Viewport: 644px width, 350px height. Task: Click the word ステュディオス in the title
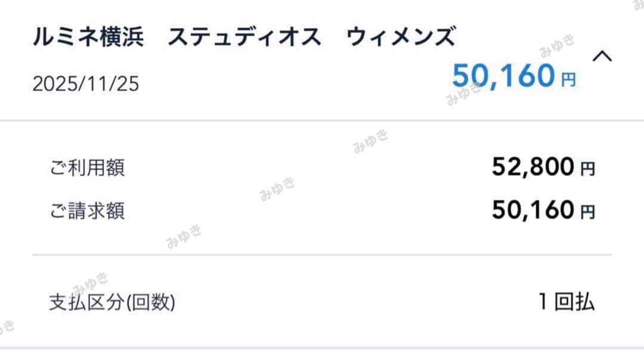coord(244,37)
